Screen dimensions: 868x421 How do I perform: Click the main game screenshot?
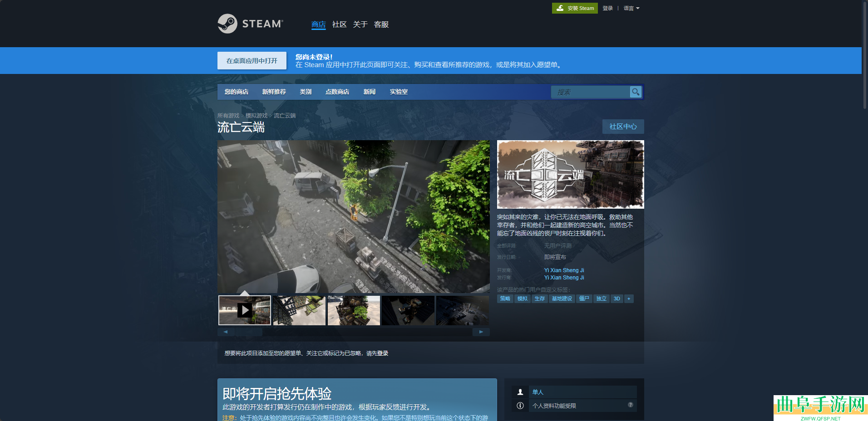[354, 216]
